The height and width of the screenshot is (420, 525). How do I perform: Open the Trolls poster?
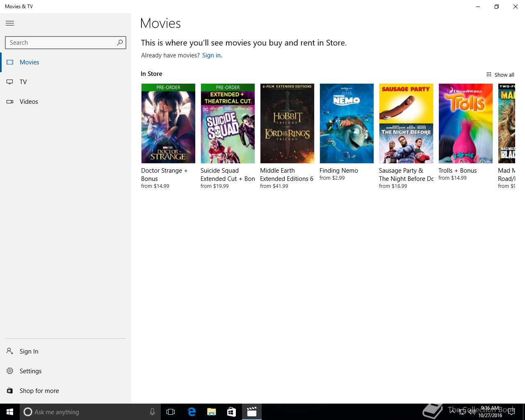point(466,123)
